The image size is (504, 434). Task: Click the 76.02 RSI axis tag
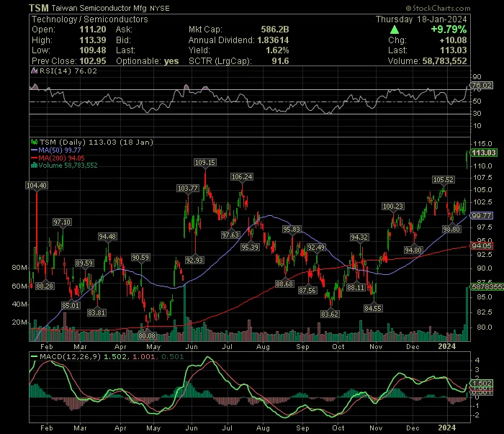coord(481,85)
